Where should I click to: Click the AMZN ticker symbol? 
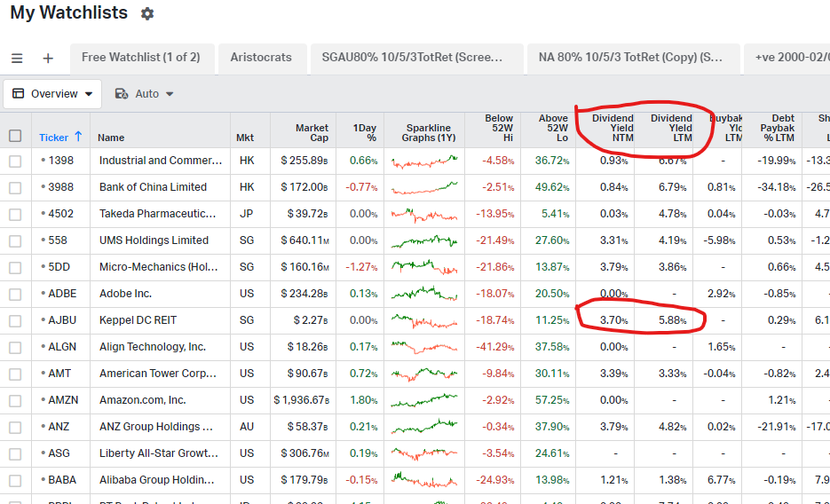tap(63, 400)
